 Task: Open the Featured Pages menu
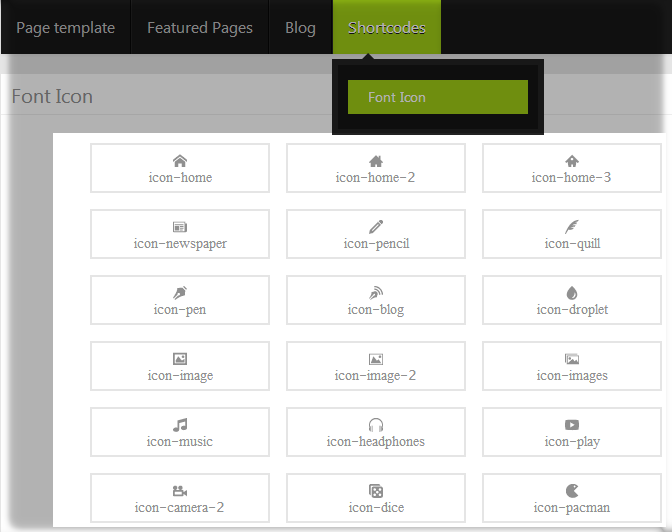pos(200,28)
